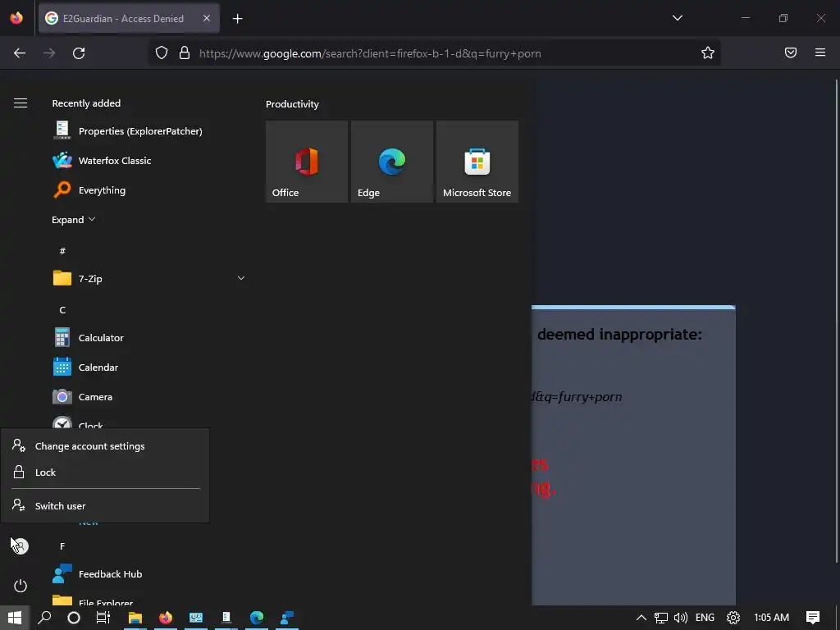The height and width of the screenshot is (630, 840).
Task: Bookmark this page with the star
Action: coord(708,53)
